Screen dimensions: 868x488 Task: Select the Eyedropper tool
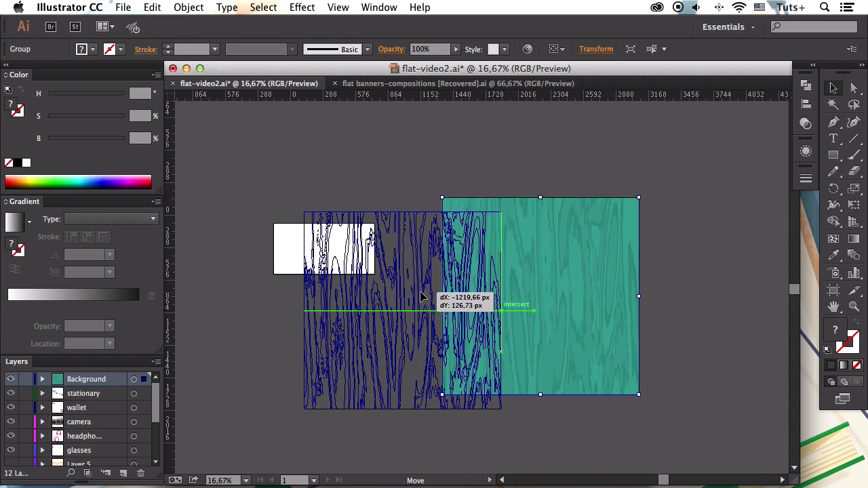click(x=833, y=256)
